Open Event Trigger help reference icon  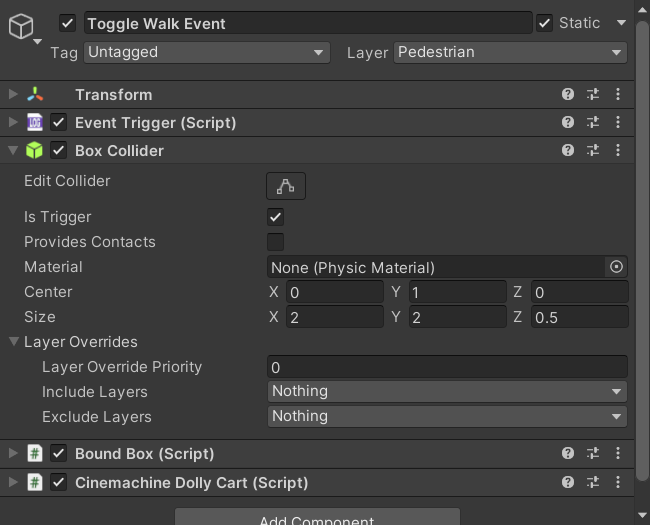coord(568,122)
